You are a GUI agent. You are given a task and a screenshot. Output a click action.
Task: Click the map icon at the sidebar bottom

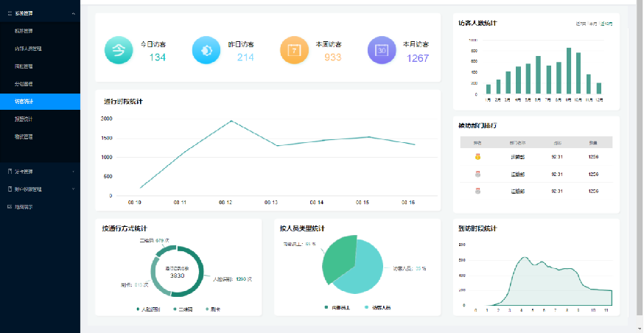click(10, 207)
